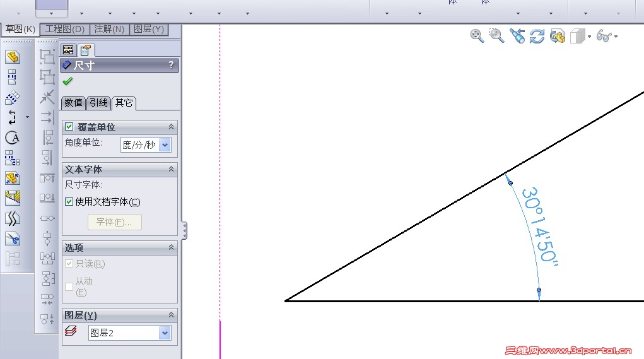Click the lower dimension arrow handle
Viewport: 644px width, 359px height.
pyautogui.click(x=539, y=290)
